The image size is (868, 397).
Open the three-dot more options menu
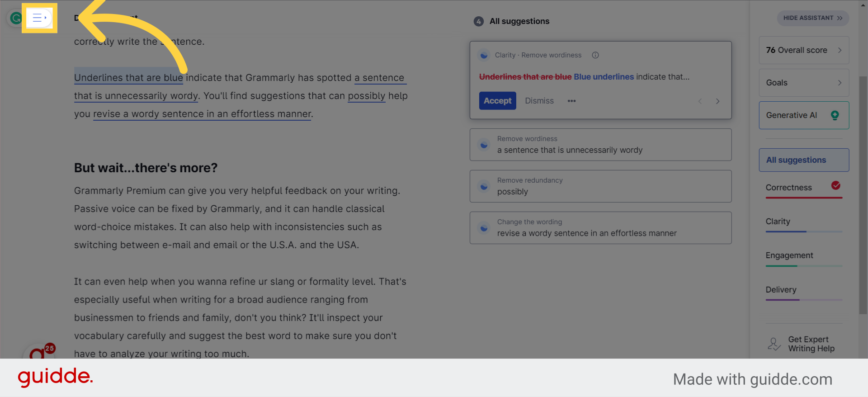click(572, 101)
